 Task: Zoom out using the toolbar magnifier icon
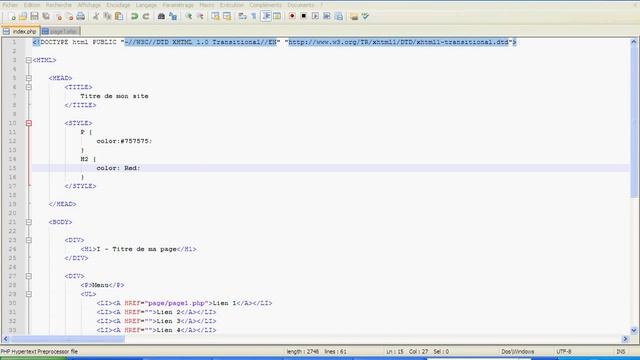coord(200,16)
